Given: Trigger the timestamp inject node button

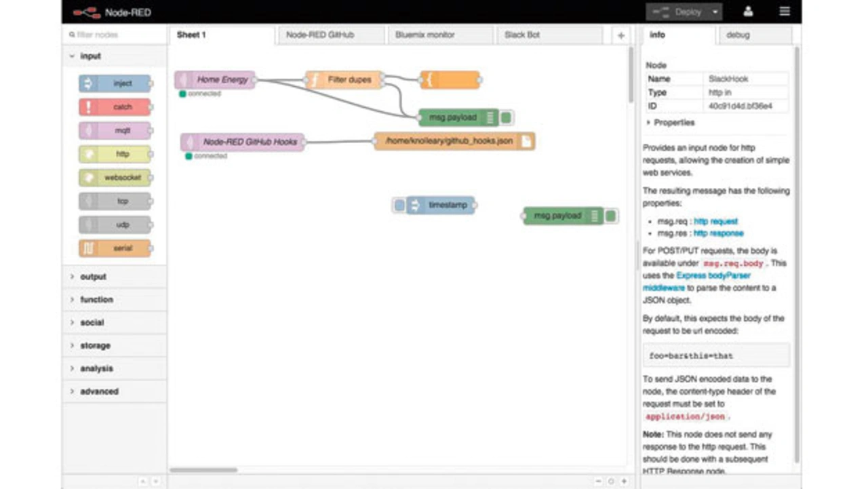Looking at the screenshot, I should pos(399,205).
